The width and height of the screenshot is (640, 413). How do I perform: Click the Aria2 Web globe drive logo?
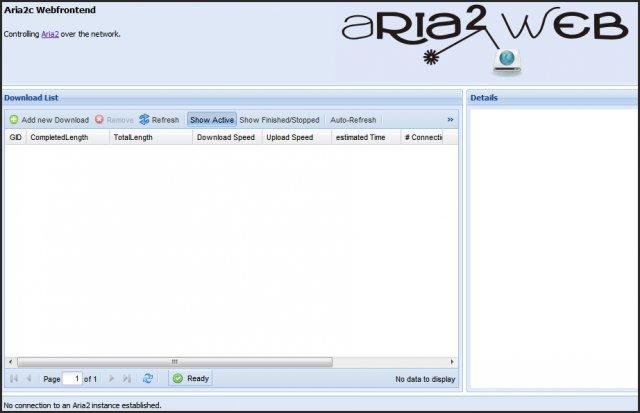pyautogui.click(x=507, y=62)
